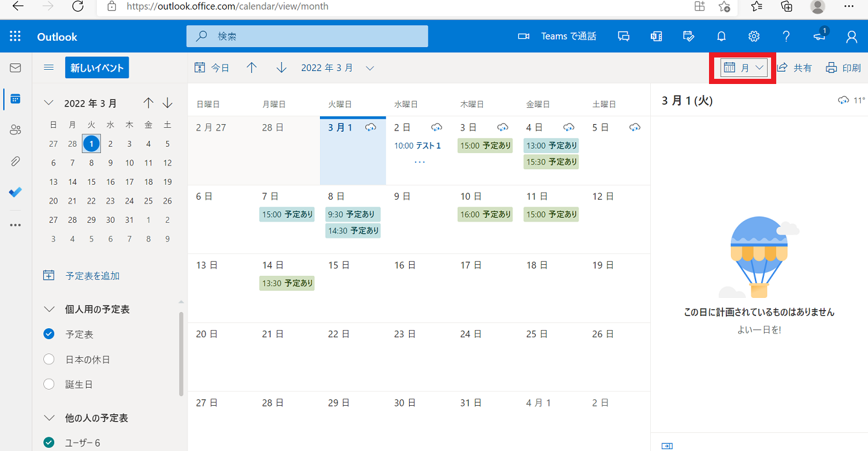Click the Help question mark icon

tap(786, 37)
